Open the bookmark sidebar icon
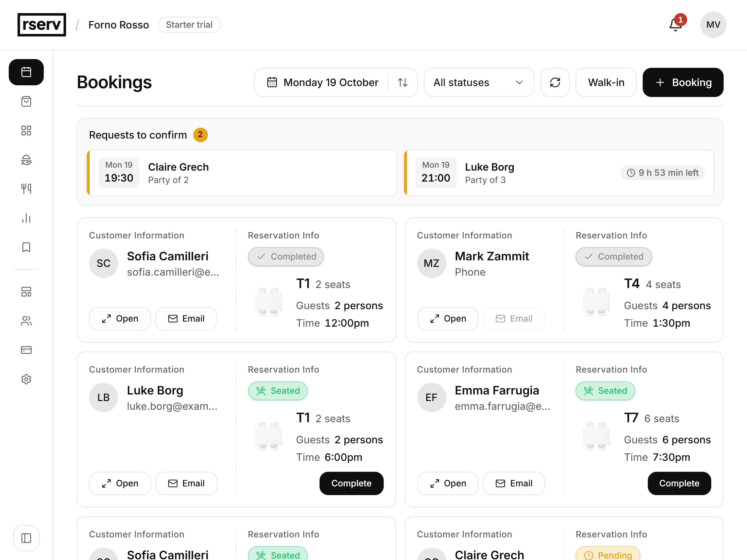Image resolution: width=747 pixels, height=560 pixels. 26,247
